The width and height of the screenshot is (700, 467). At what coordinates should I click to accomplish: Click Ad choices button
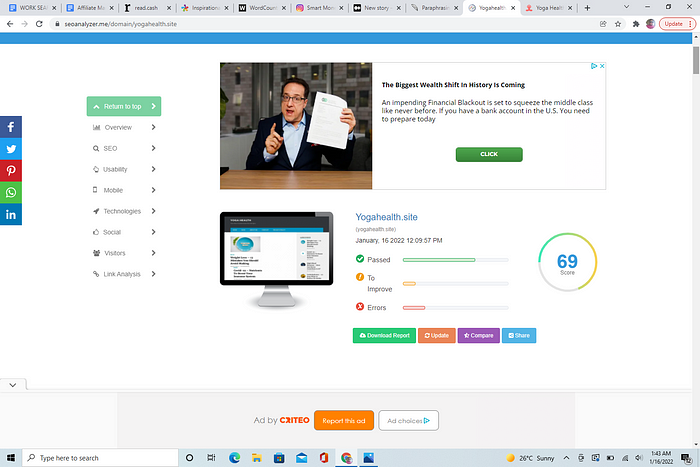coord(408,421)
